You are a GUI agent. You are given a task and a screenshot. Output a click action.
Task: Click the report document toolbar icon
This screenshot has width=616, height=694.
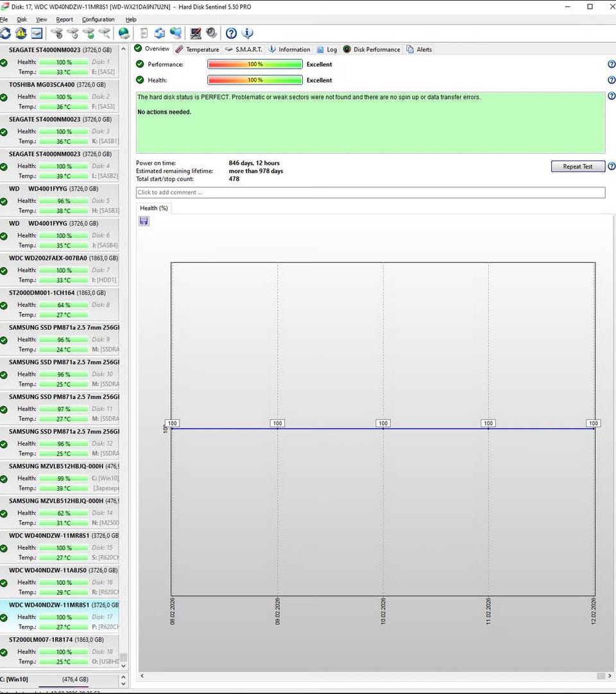[144, 33]
